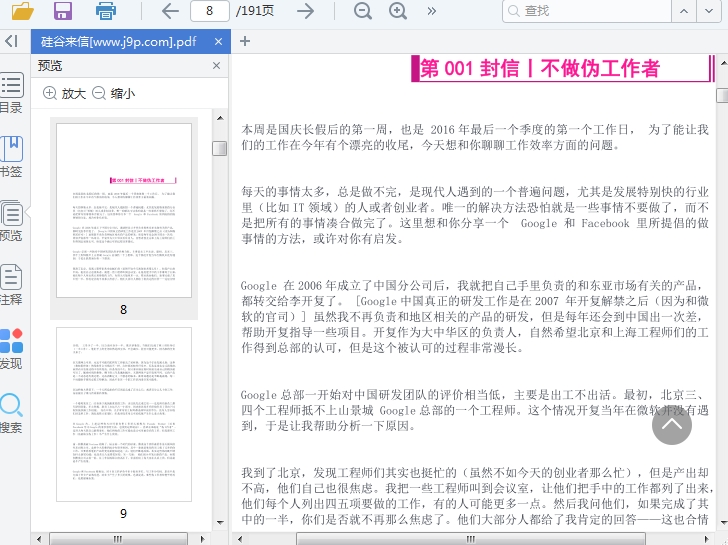Click the page number input field
This screenshot has height=545, width=728.
pos(209,11)
